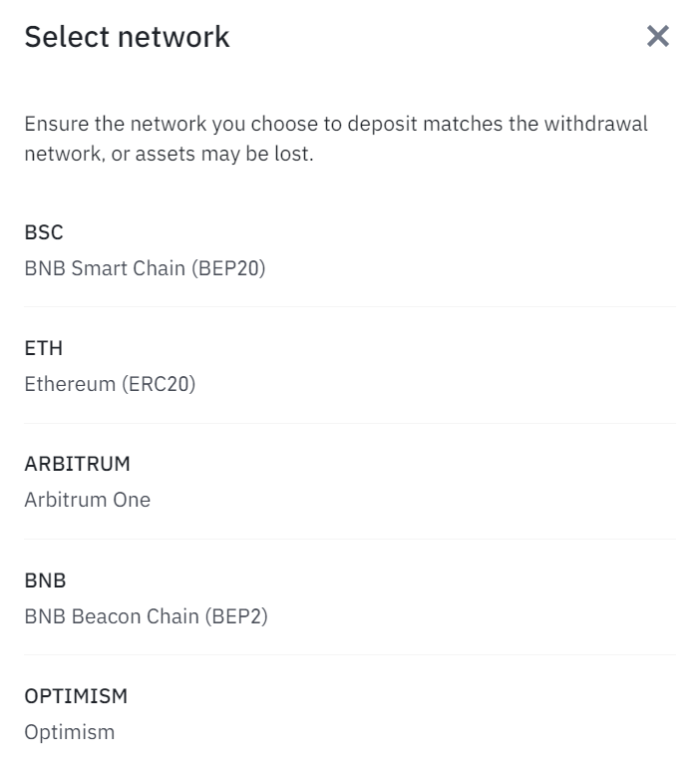Viewport: 700px width, 779px height.
Task: Click divider line below ARBITRUM option
Action: point(349,539)
